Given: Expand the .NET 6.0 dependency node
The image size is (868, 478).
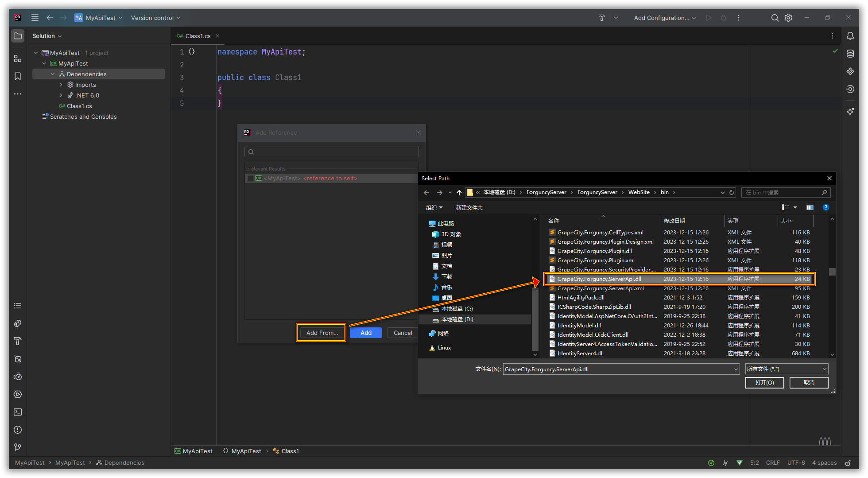Looking at the screenshot, I should click(x=61, y=95).
